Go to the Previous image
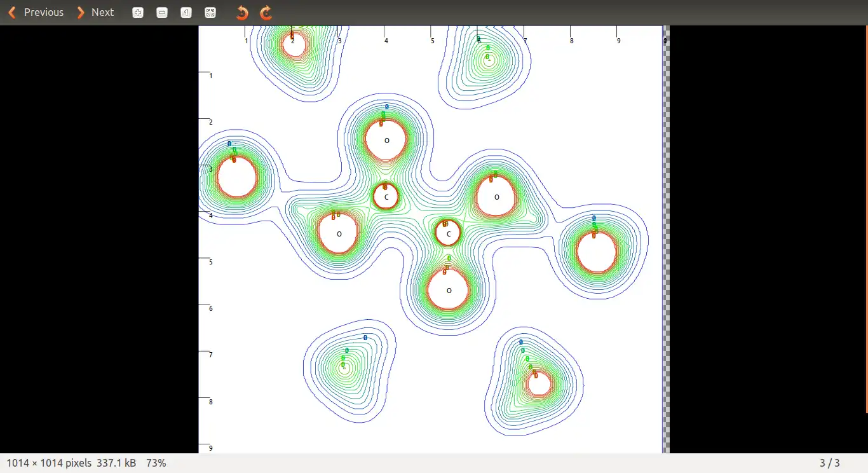Viewport: 868px width, 473px height. (36, 12)
